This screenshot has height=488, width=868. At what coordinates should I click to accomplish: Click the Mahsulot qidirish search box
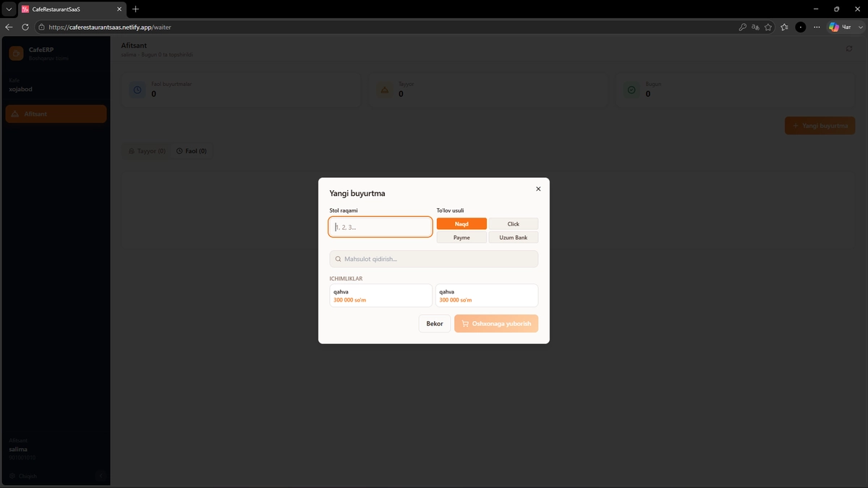pyautogui.click(x=434, y=259)
